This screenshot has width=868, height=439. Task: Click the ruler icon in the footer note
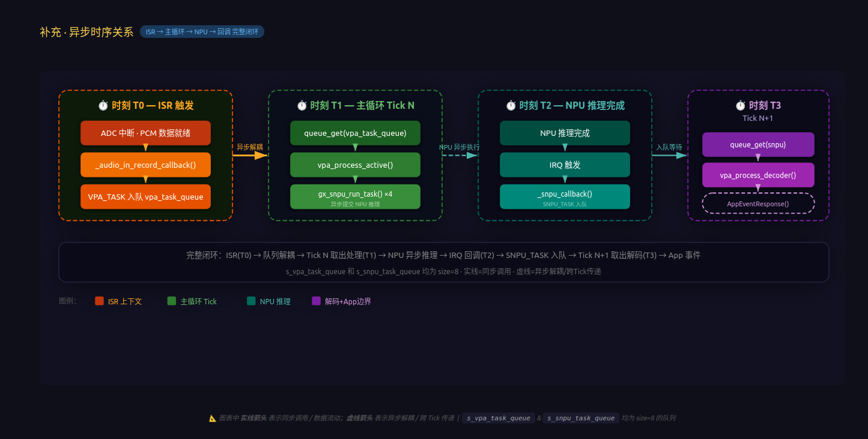tap(212, 418)
